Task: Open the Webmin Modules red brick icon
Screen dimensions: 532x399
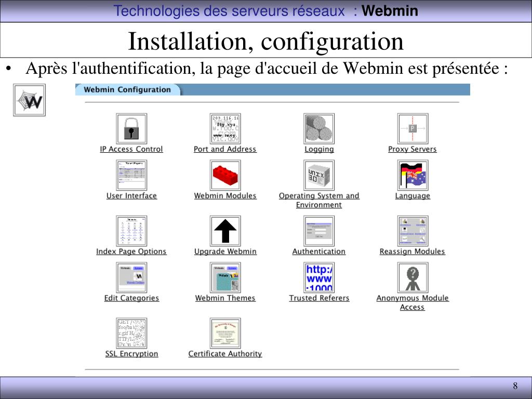Action: (225, 175)
